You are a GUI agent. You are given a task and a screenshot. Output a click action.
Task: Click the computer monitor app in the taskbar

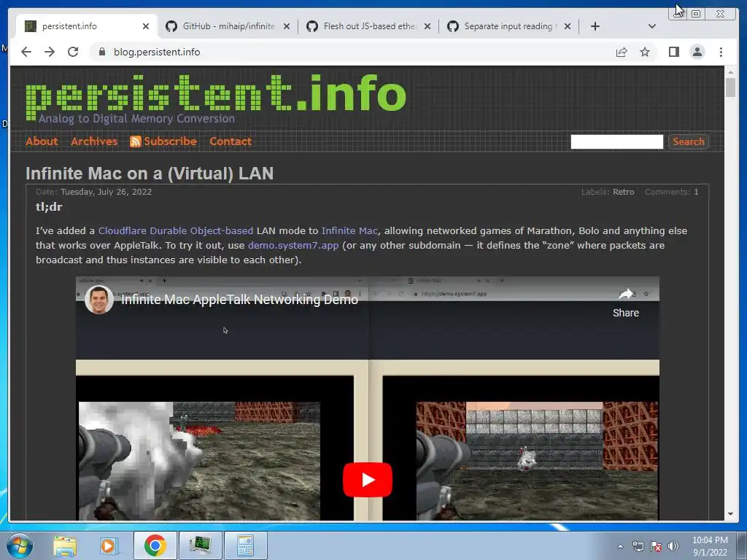tap(201, 545)
